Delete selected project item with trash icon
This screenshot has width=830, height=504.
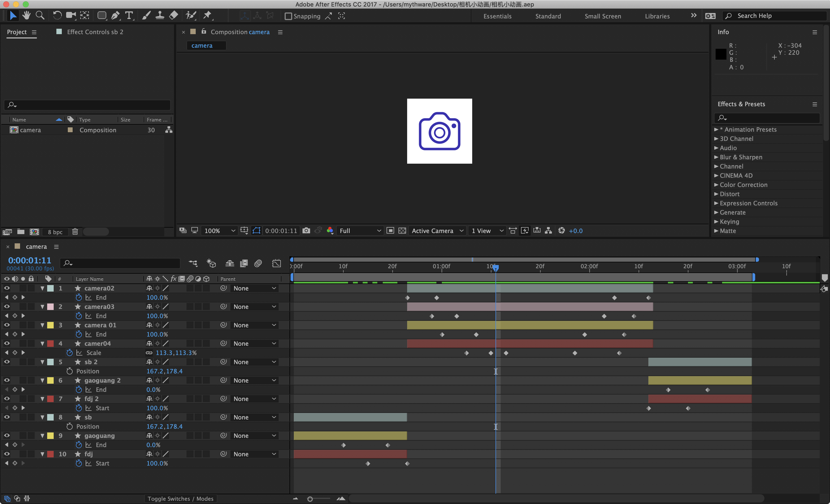point(75,232)
